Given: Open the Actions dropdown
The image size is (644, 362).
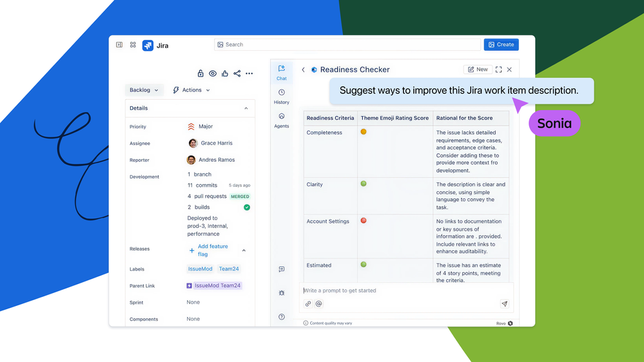Looking at the screenshot, I should coord(191,90).
